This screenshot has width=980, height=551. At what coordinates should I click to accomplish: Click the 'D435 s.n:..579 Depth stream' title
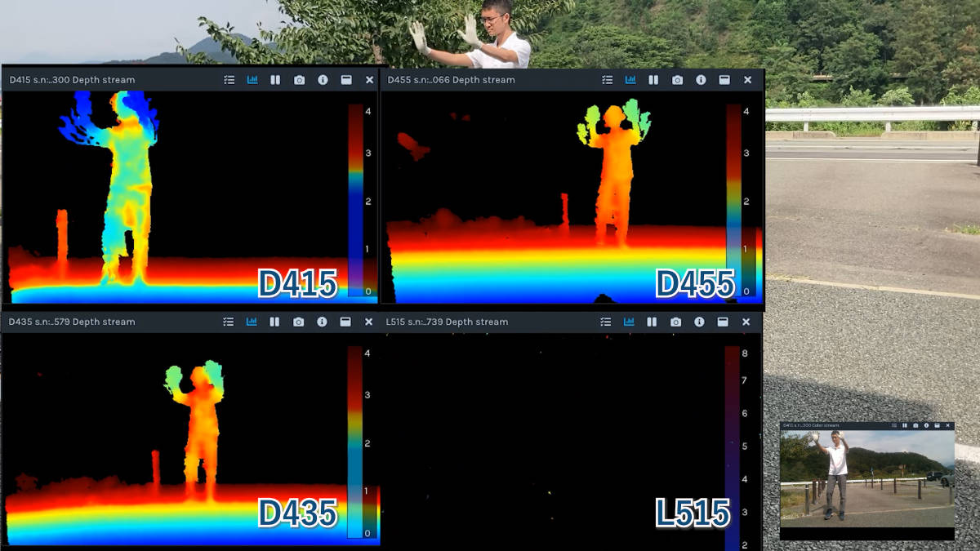coord(72,322)
